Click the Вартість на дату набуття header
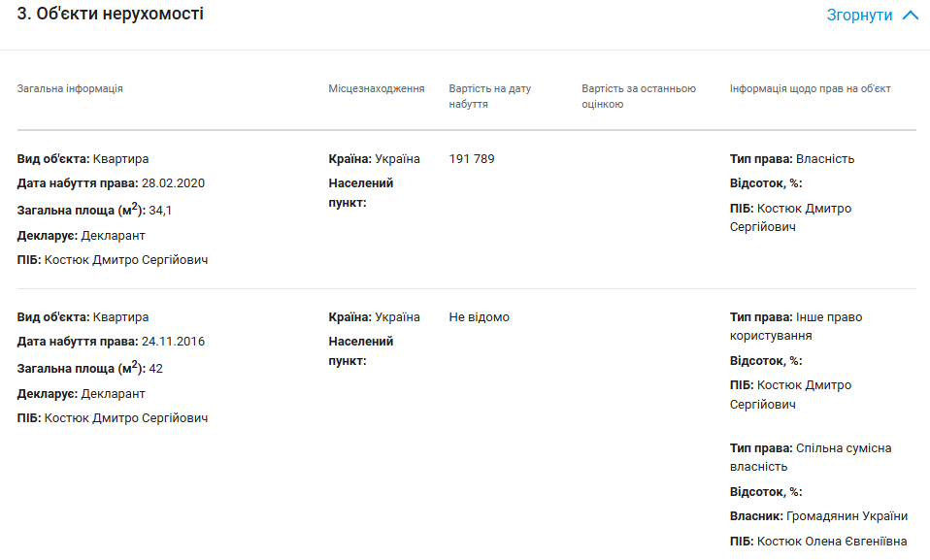 click(x=490, y=96)
